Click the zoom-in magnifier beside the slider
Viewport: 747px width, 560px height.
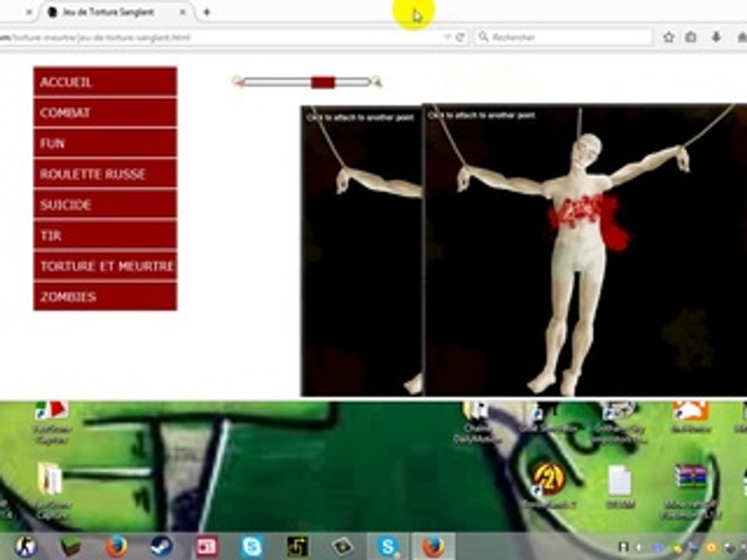(377, 82)
